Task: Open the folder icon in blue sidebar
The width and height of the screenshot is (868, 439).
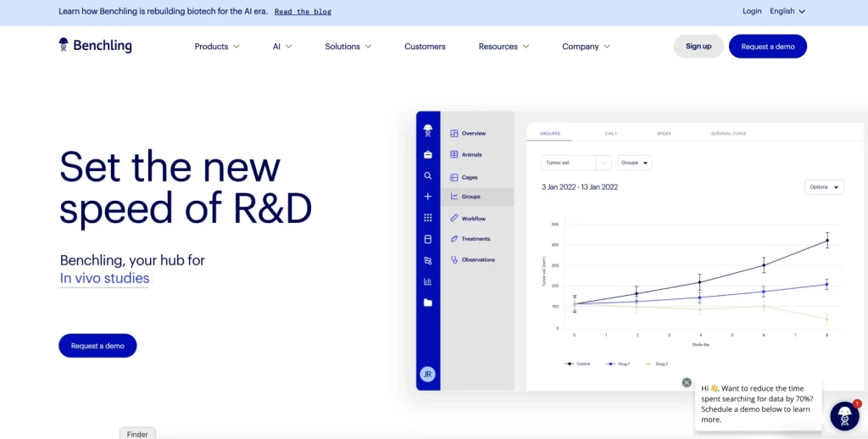Action: coord(428,303)
